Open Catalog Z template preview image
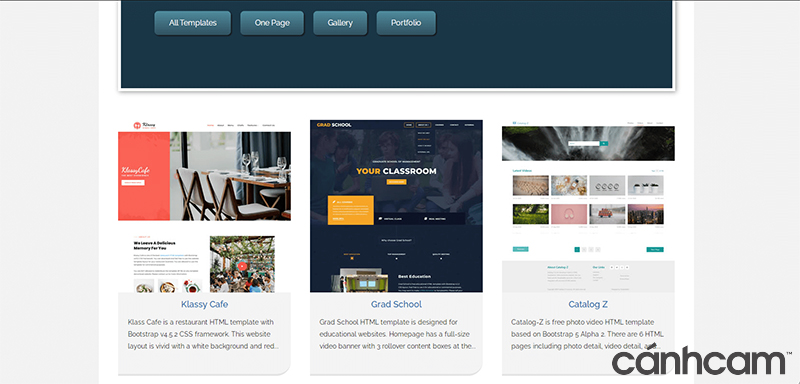Image resolution: width=800 pixels, height=384 pixels. (588, 206)
